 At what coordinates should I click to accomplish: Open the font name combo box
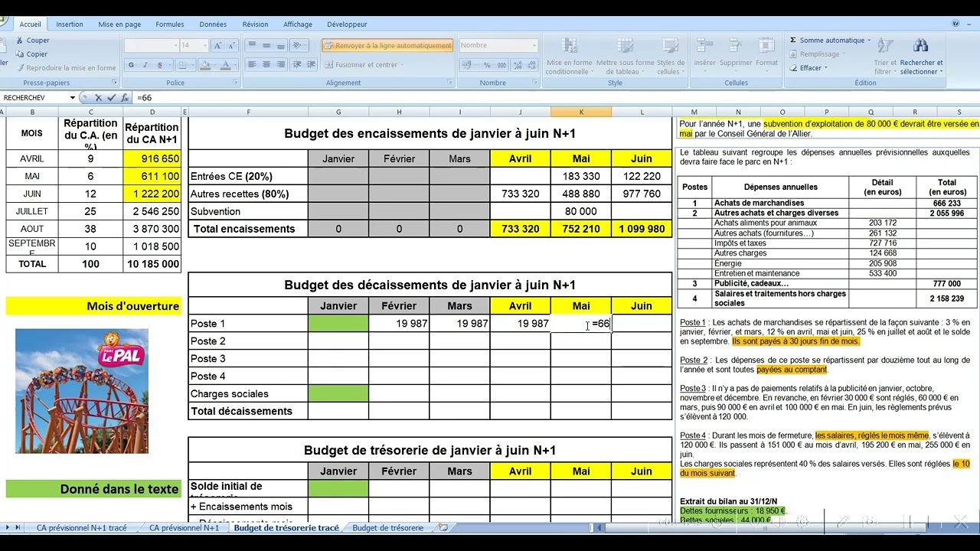150,45
